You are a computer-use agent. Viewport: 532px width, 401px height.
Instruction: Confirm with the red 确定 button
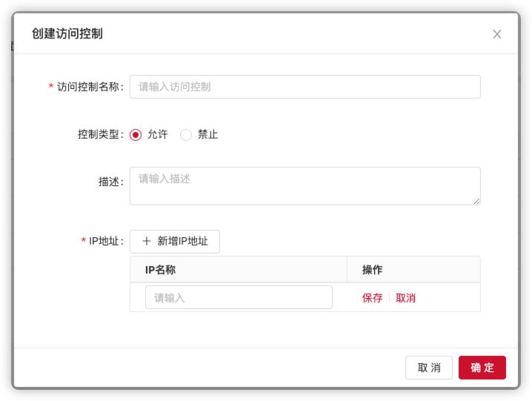point(482,368)
